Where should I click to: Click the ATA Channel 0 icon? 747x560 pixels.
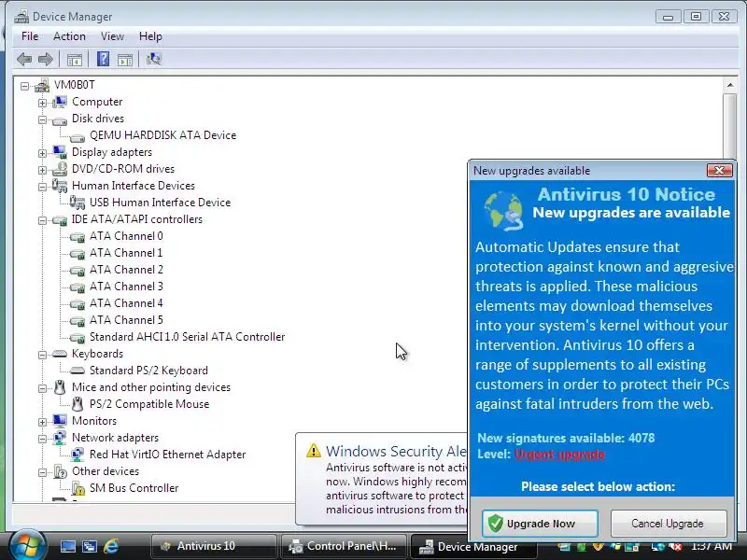pos(78,237)
